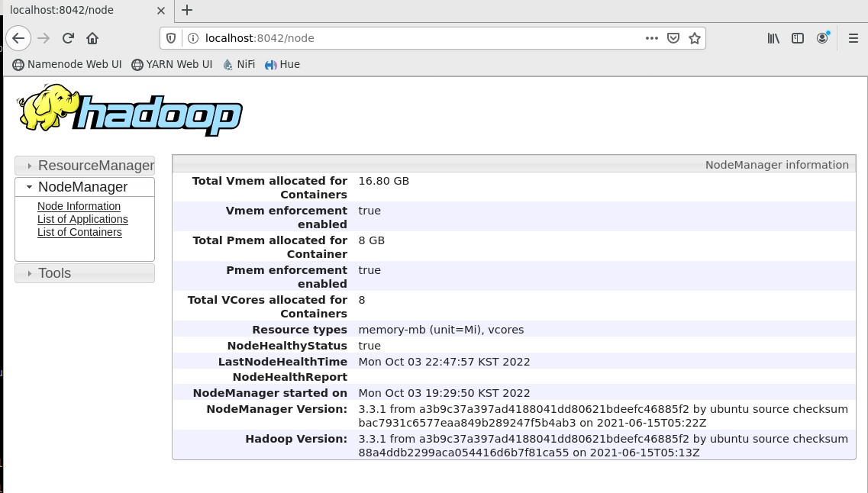
Task: Go back to the previous page
Action: (x=18, y=38)
